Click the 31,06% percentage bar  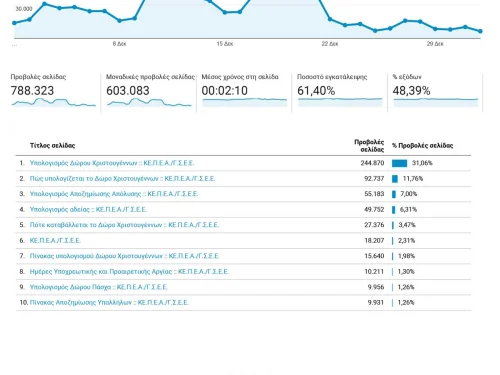(x=400, y=163)
